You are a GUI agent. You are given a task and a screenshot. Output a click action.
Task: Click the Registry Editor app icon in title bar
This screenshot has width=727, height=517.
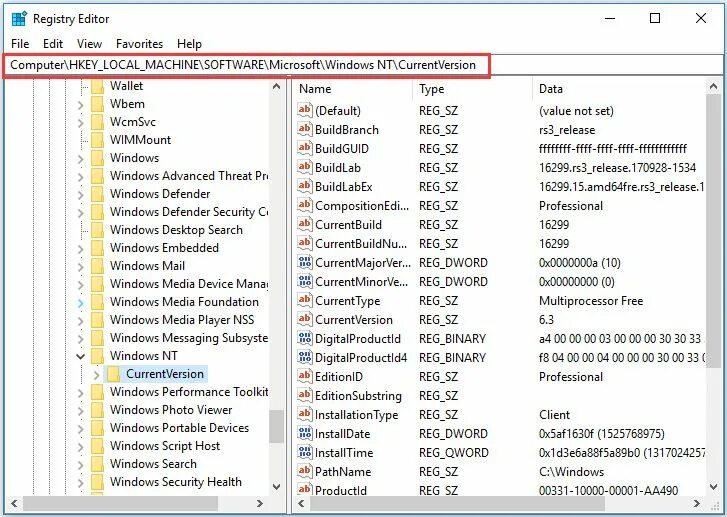click(19, 19)
